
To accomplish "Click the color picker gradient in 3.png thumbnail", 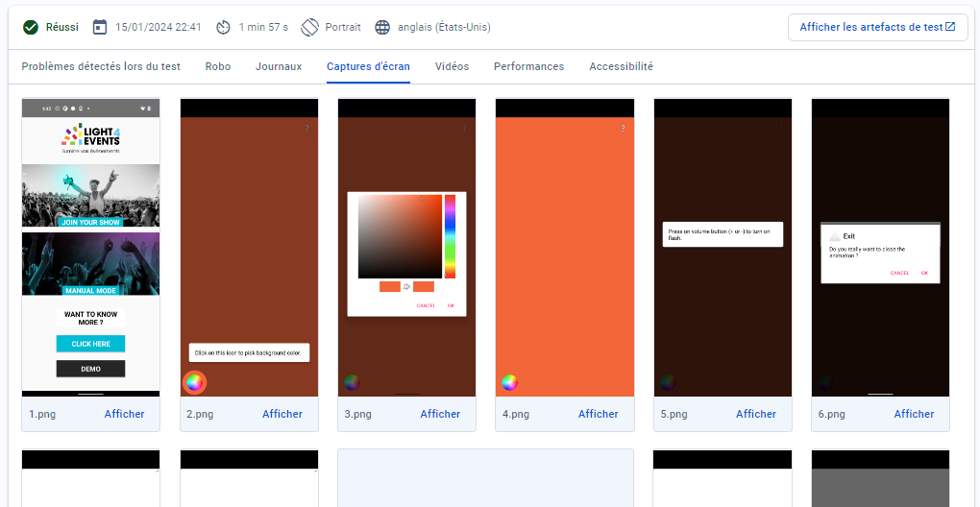I will tap(400, 235).
